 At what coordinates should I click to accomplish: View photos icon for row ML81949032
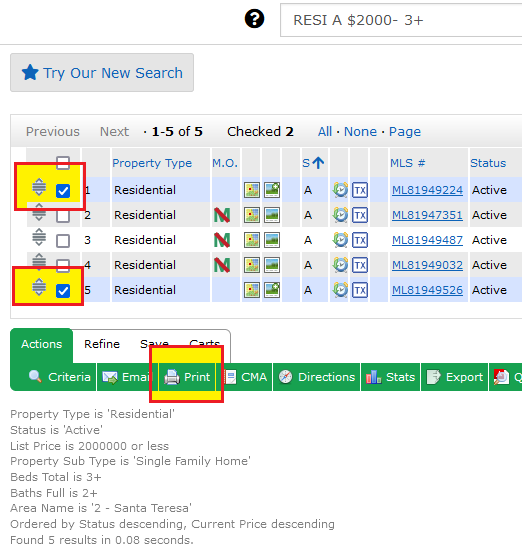point(272,265)
